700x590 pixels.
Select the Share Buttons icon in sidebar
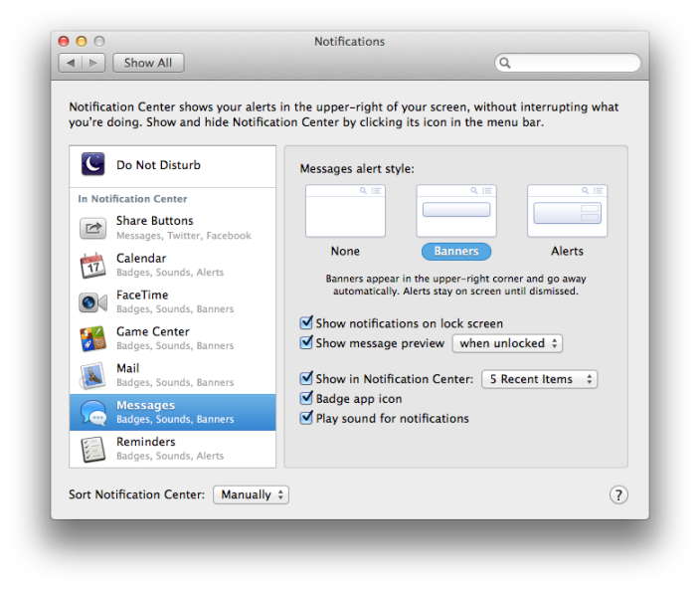tap(92, 228)
